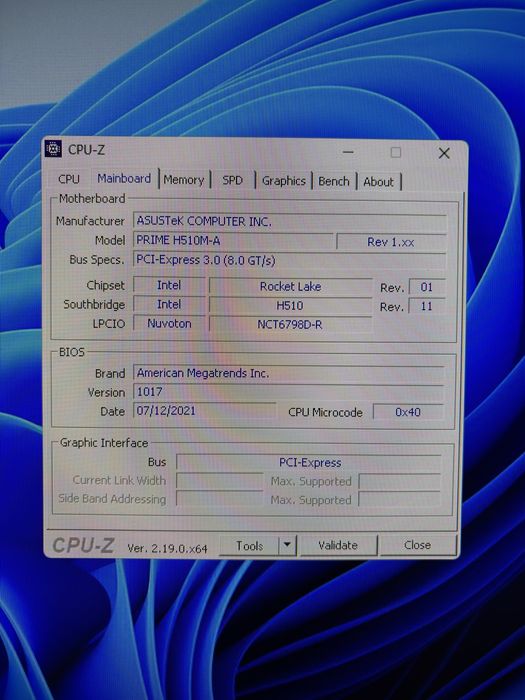Viewport: 525px width, 700px height.
Task: Open the Bench tab
Action: [x=334, y=181]
